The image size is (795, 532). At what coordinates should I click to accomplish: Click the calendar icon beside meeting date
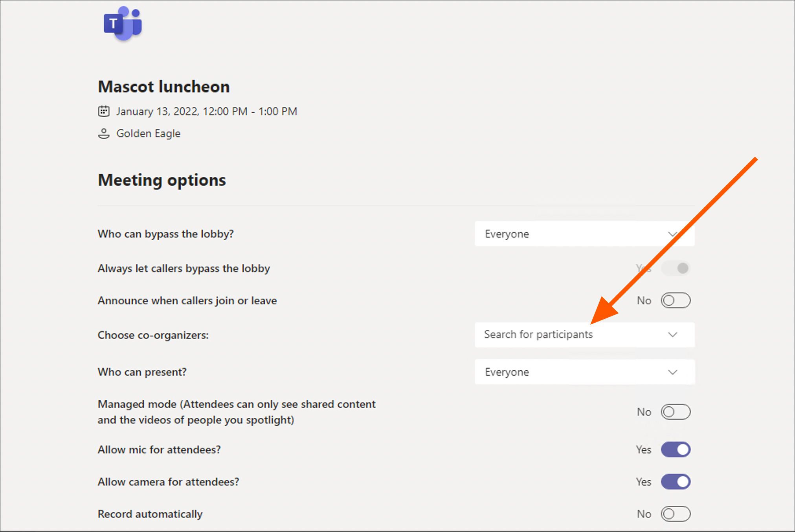(x=104, y=111)
